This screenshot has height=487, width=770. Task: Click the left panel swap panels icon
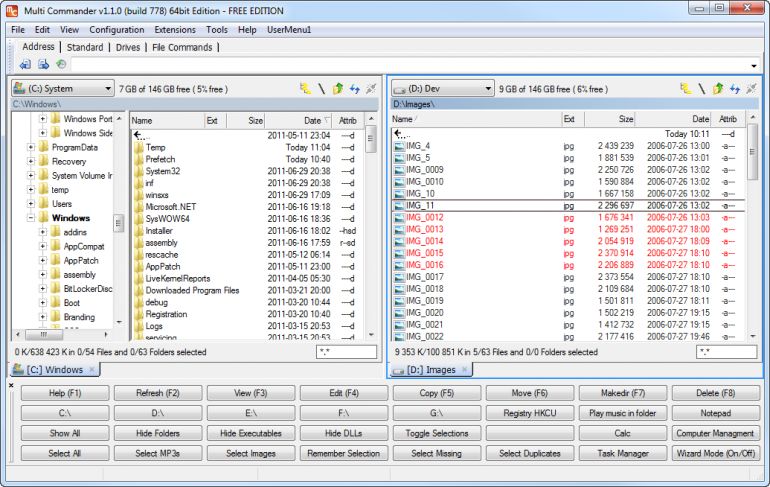click(x=354, y=89)
